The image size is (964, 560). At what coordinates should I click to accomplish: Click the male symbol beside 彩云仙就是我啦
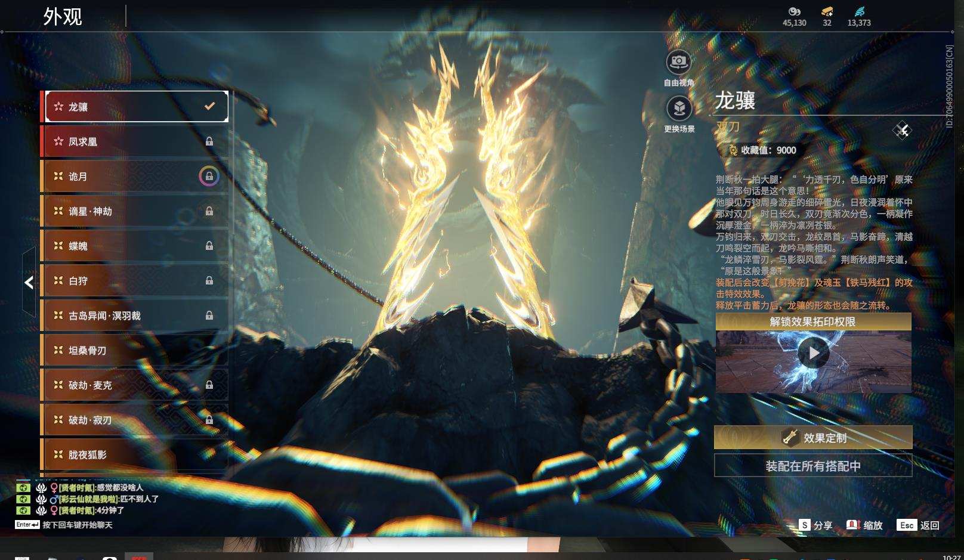[x=54, y=499]
